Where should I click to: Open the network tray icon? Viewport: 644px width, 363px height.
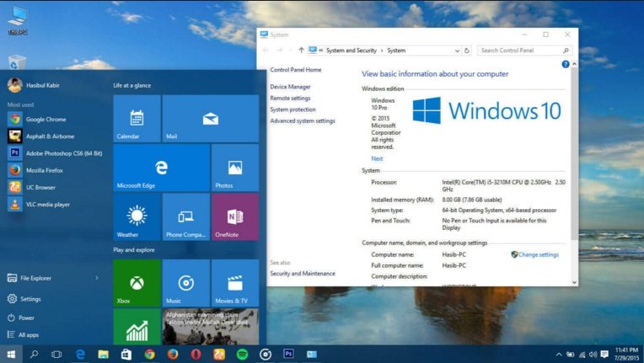coord(582,355)
